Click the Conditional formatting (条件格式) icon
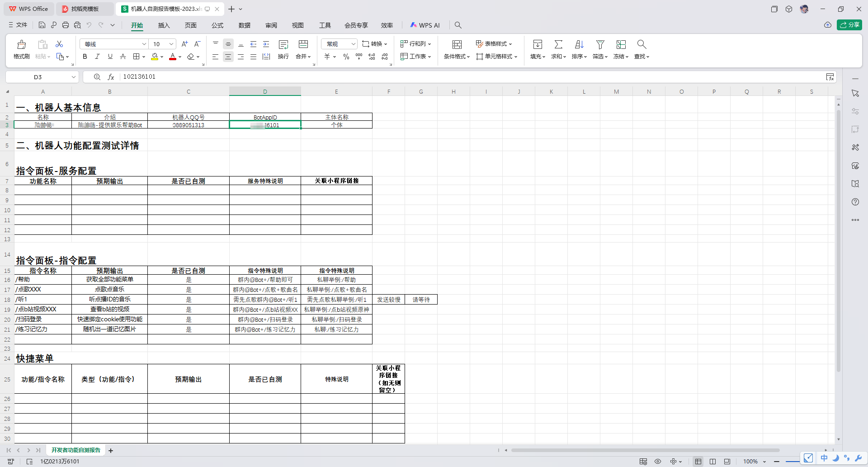This screenshot has width=868, height=467. click(457, 45)
